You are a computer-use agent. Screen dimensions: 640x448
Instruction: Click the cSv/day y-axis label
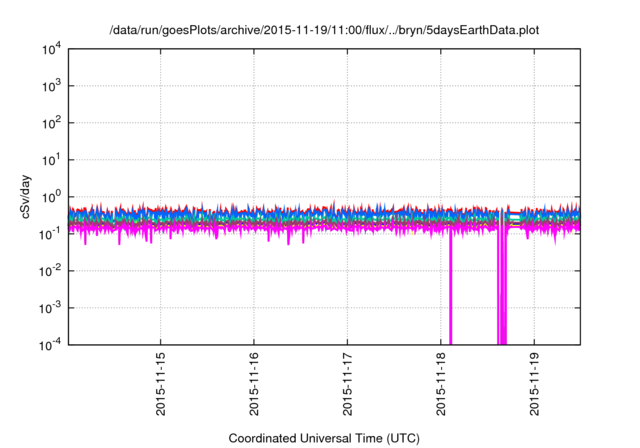tap(25, 197)
